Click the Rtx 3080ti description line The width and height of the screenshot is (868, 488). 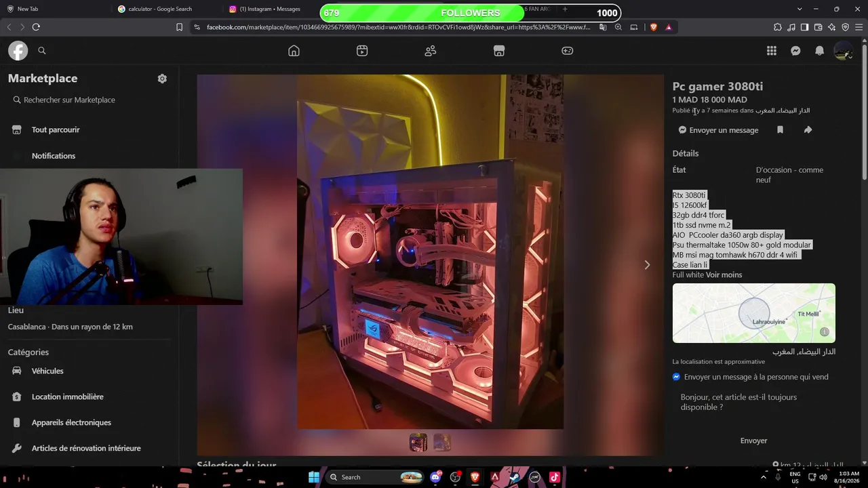689,195
